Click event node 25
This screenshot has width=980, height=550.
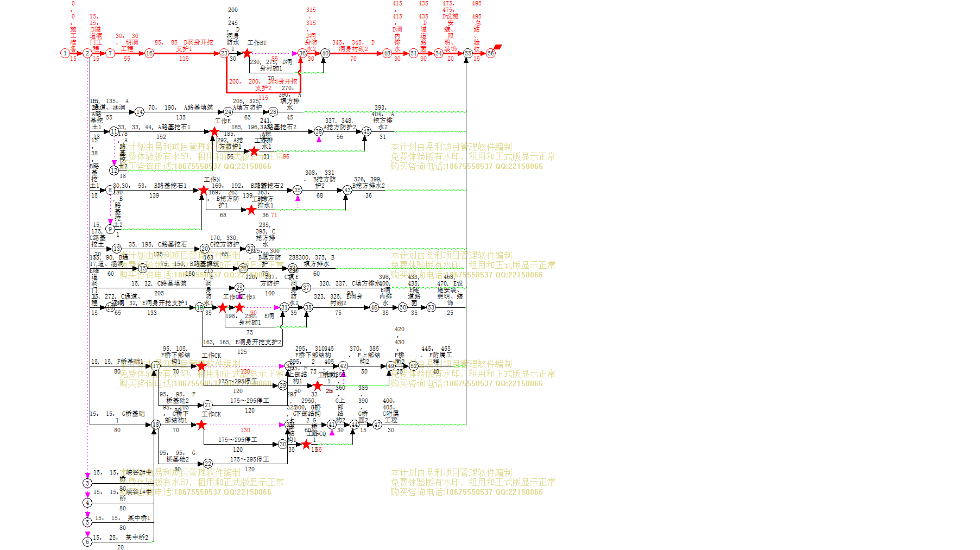click(239, 288)
